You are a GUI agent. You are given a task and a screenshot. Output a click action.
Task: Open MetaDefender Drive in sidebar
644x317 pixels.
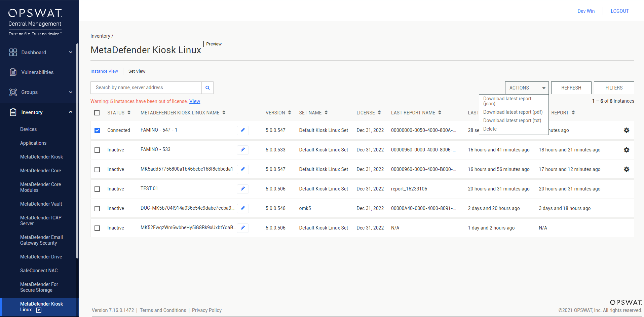(x=41, y=257)
